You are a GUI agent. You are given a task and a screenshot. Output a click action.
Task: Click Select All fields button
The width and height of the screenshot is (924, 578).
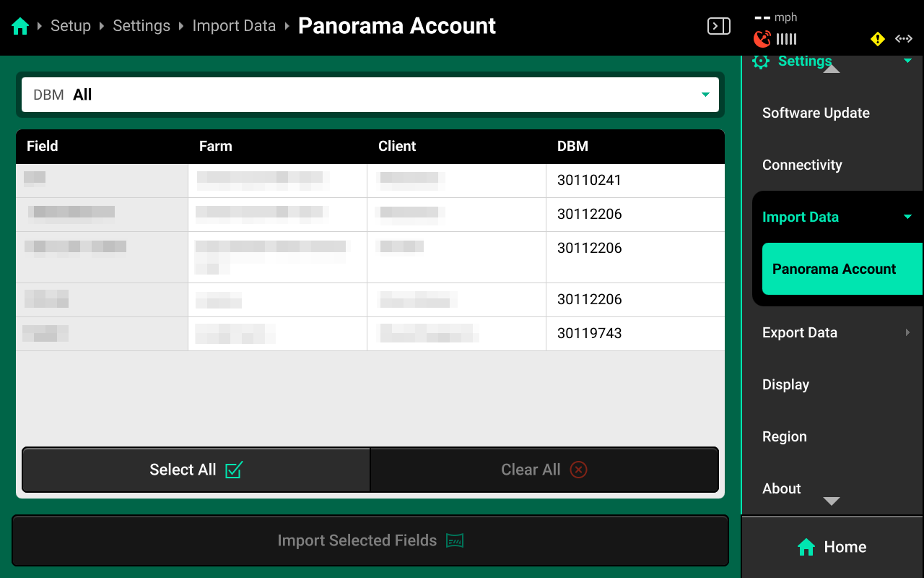[196, 470]
